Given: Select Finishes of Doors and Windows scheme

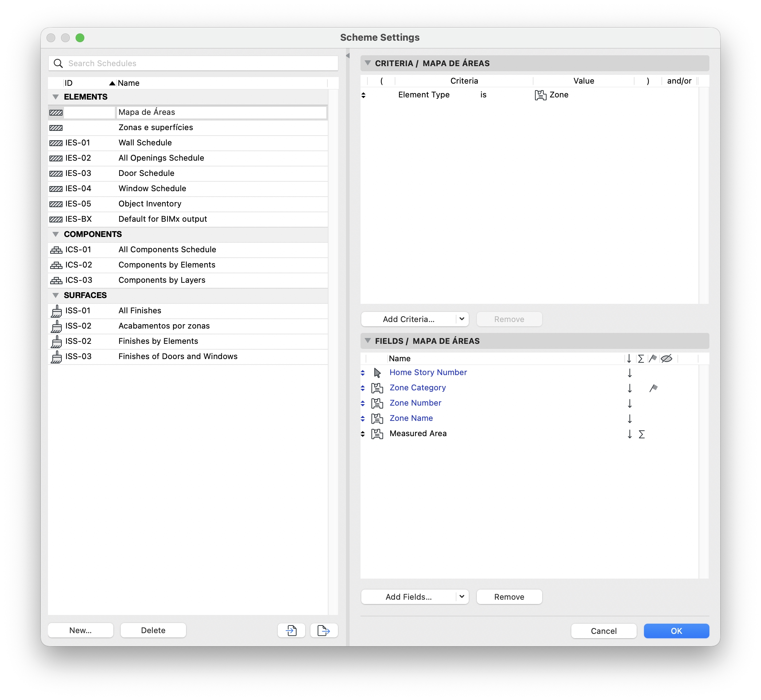Looking at the screenshot, I should 188,357.
